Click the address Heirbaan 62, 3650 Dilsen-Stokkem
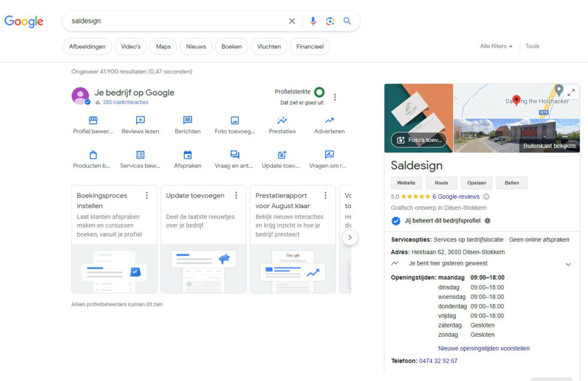 pos(458,252)
